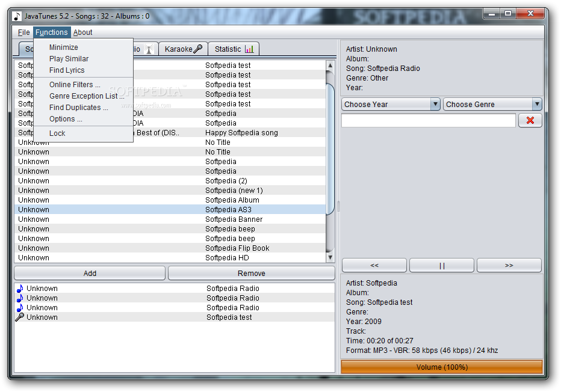The height and width of the screenshot is (392, 561).
Task: Click microphone icon beside Softpedia test playlist row
Action: pos(20,317)
